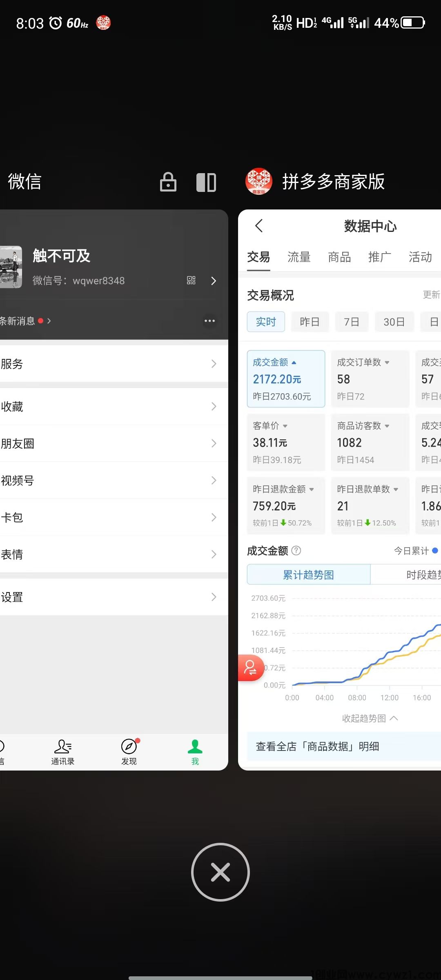Screen dimensions: 441x980
Task: Open the 设置 row in WeChat
Action: pyautogui.click(x=114, y=597)
